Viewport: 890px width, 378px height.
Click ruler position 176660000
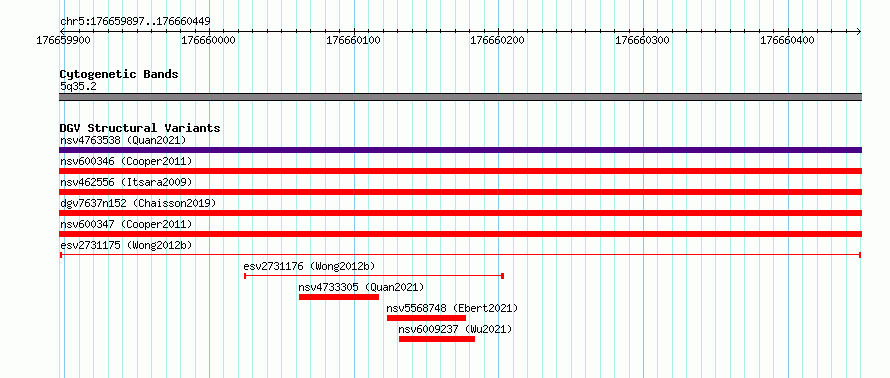click(208, 40)
